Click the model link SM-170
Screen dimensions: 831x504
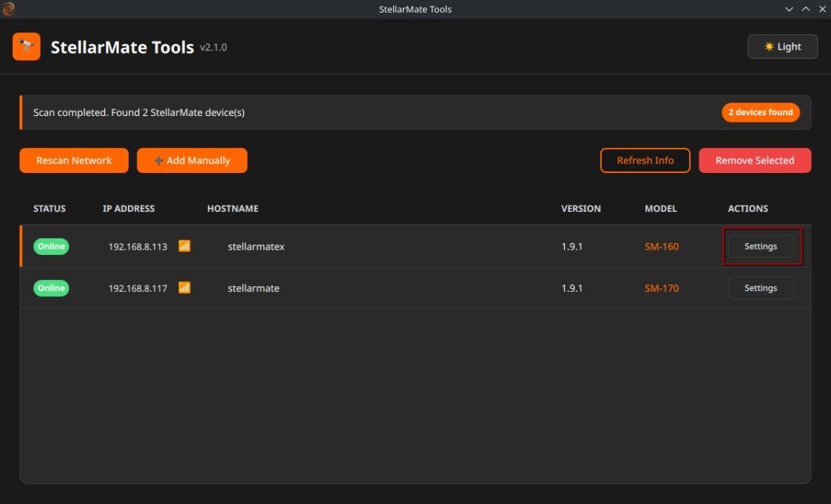pyautogui.click(x=662, y=288)
